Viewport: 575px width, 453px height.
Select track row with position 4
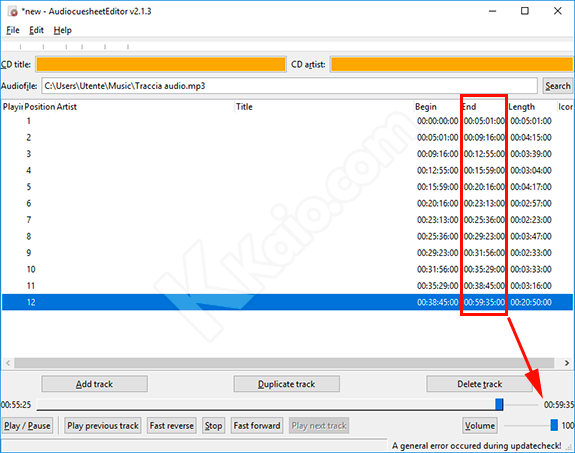pyautogui.click(x=287, y=170)
